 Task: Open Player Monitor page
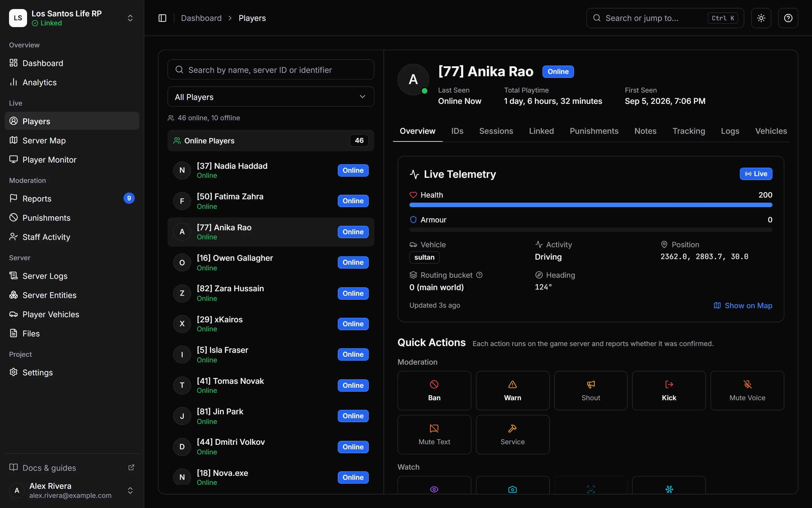[72, 159]
